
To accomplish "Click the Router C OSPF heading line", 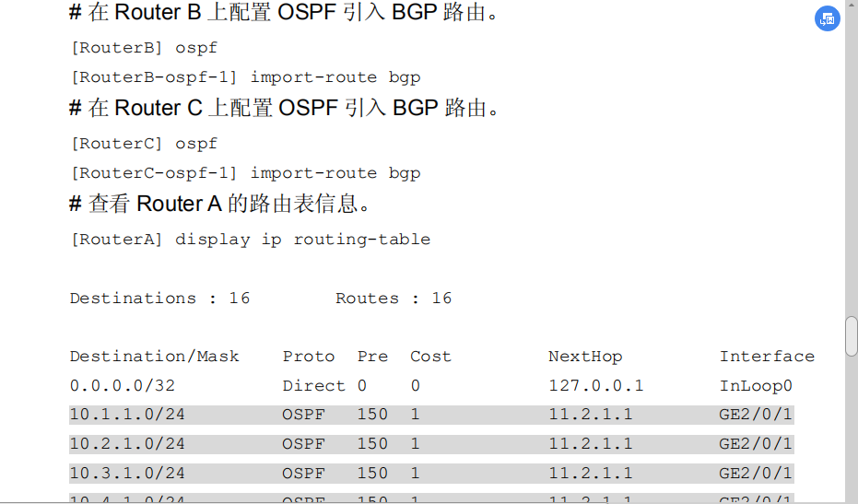I will pos(288,109).
